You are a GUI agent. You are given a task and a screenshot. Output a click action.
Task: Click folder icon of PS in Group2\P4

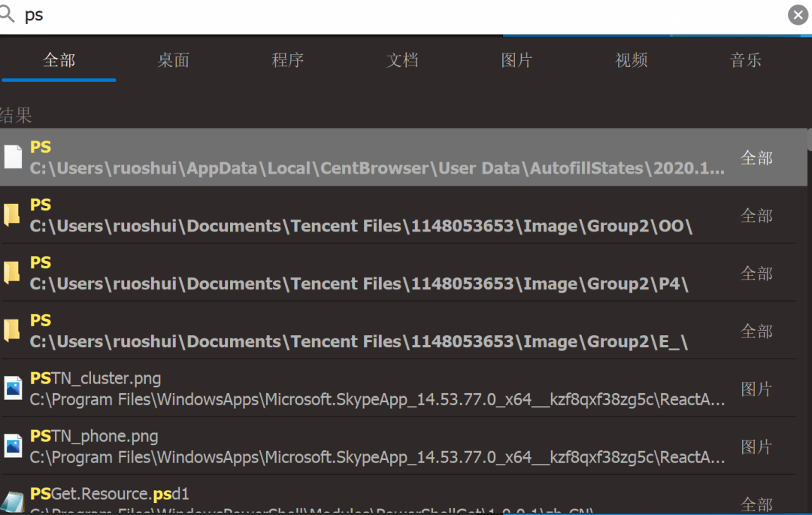(x=12, y=273)
